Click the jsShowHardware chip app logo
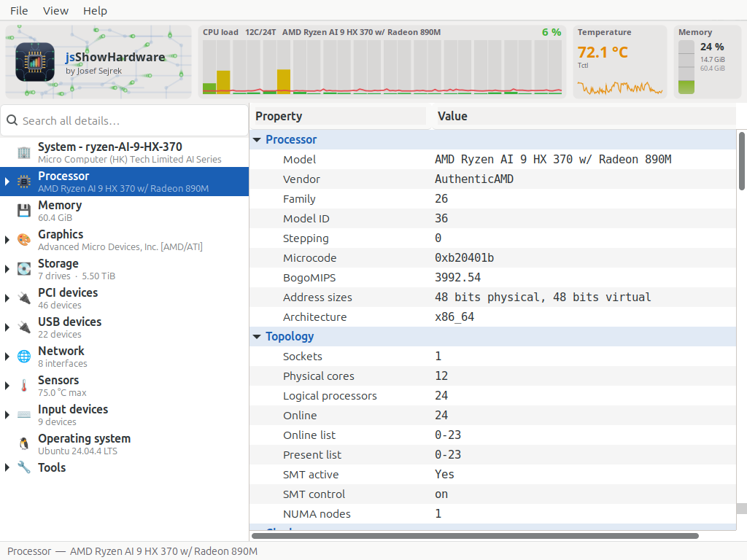The image size is (747, 560). 35,62
